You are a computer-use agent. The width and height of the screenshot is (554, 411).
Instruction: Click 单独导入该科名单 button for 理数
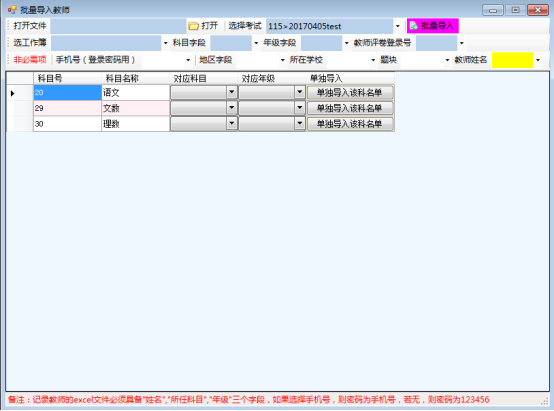coord(350,124)
